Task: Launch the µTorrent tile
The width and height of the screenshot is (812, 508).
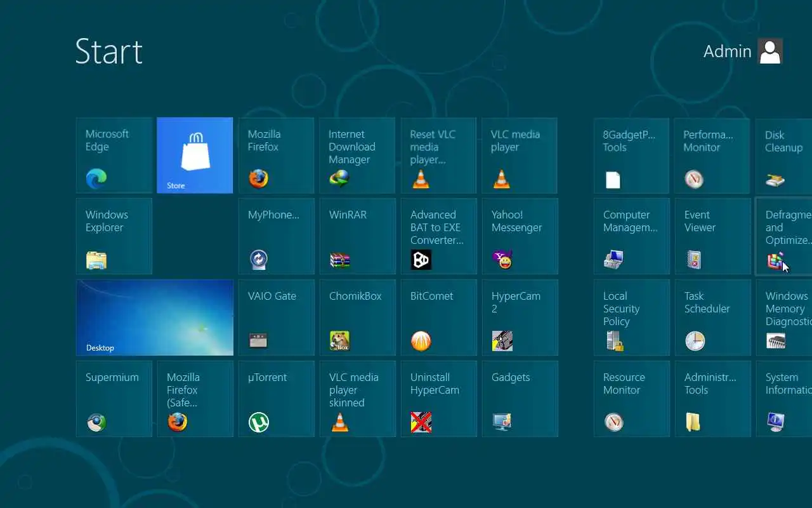Action: pos(276,399)
